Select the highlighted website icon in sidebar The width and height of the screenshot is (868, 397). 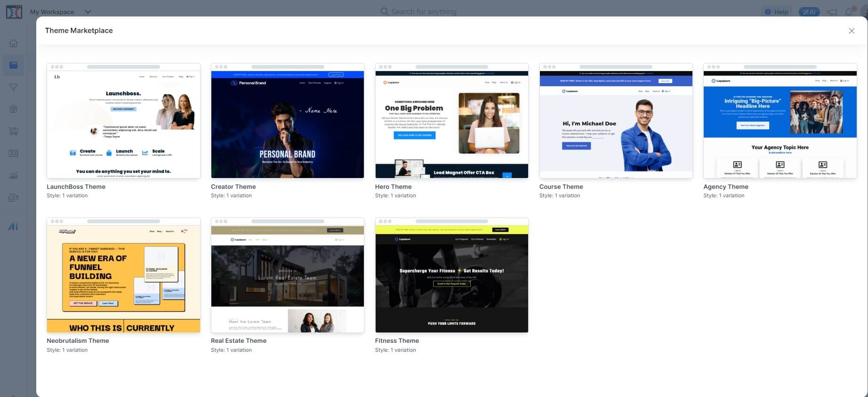pyautogui.click(x=14, y=65)
